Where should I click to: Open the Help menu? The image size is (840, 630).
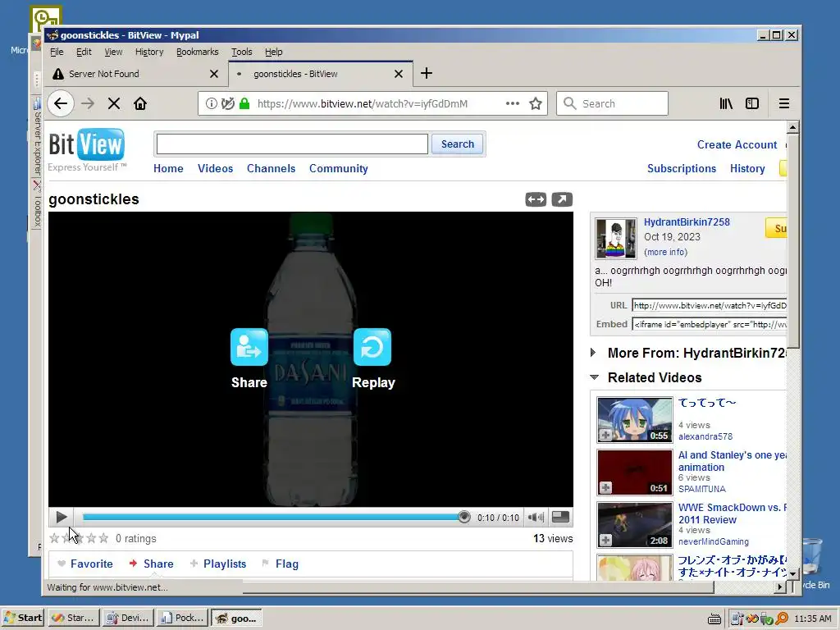coord(273,52)
